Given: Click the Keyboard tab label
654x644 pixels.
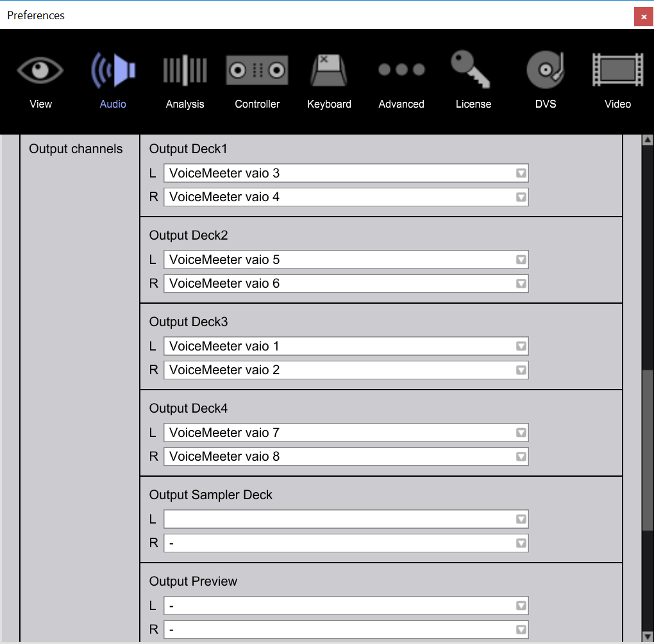Looking at the screenshot, I should [x=329, y=104].
